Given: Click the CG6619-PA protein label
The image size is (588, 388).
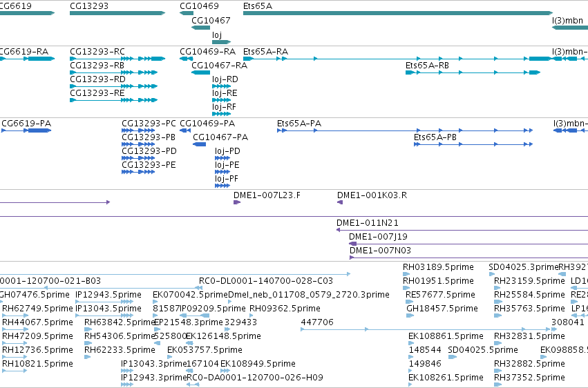Looking at the screenshot, I should click(26, 123).
